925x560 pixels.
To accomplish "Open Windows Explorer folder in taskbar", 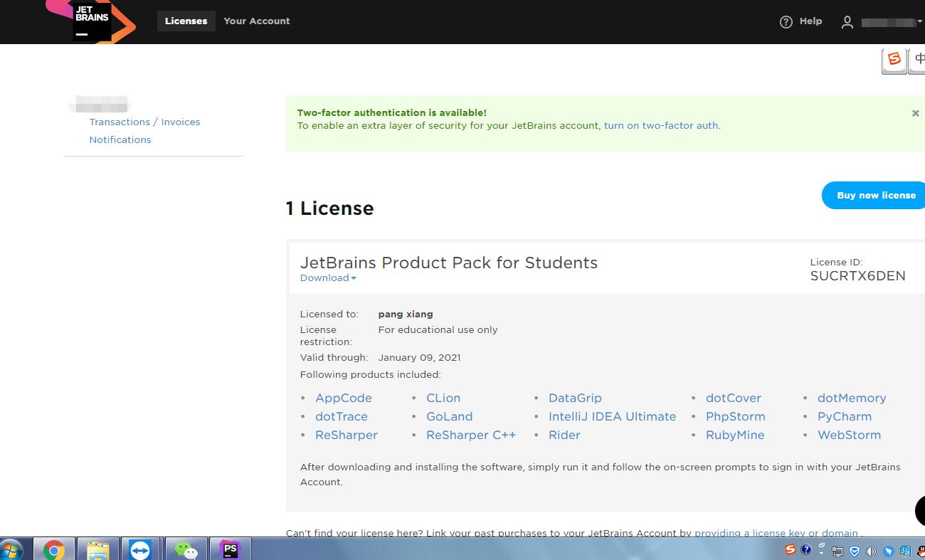I will 97,550.
